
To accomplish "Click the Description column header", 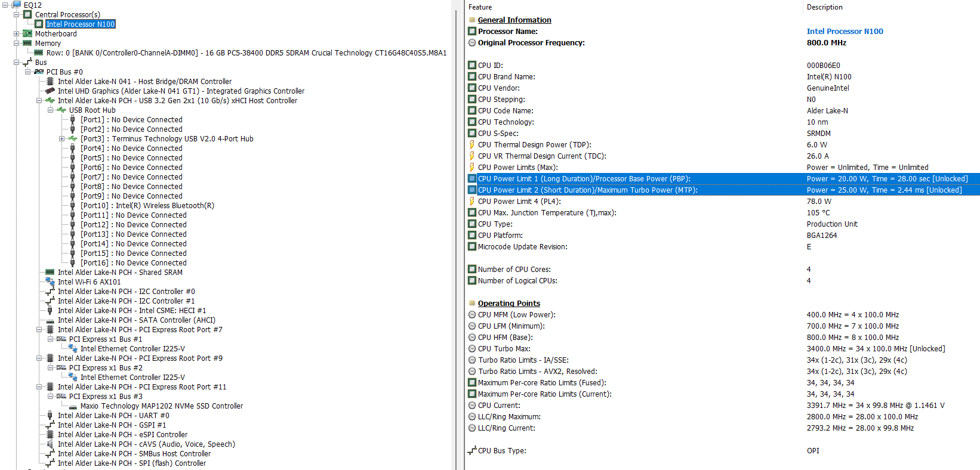I will pyautogui.click(x=825, y=7).
